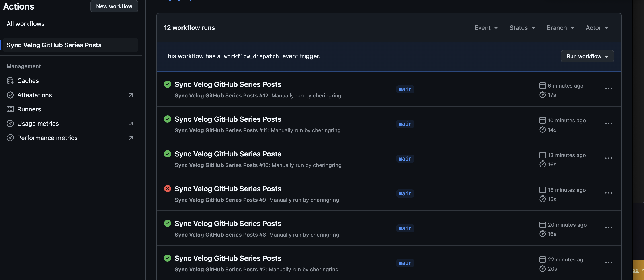Click the main branch label on run #7

pyautogui.click(x=405, y=263)
